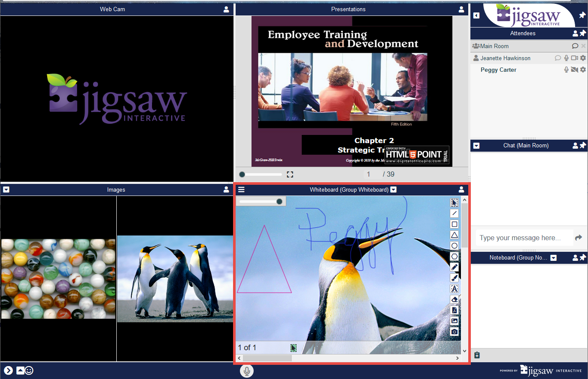Open the Whiteboard (Group Whiteboard) dropdown arrow

(394, 189)
